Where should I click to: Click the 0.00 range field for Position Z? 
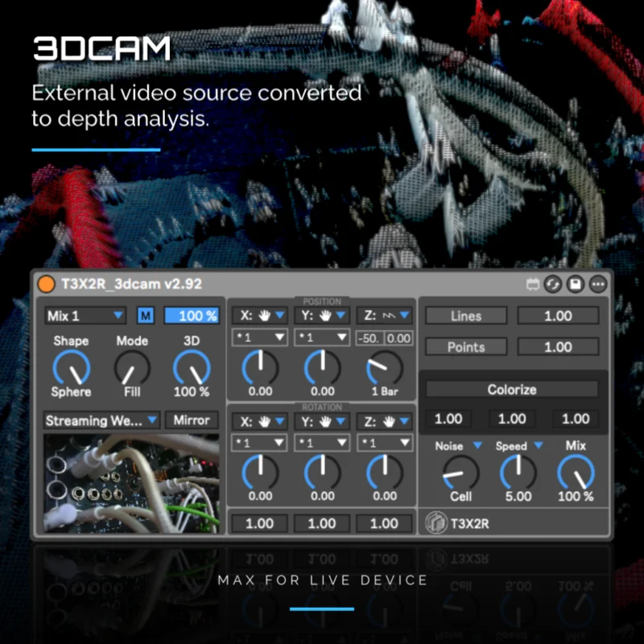398,338
